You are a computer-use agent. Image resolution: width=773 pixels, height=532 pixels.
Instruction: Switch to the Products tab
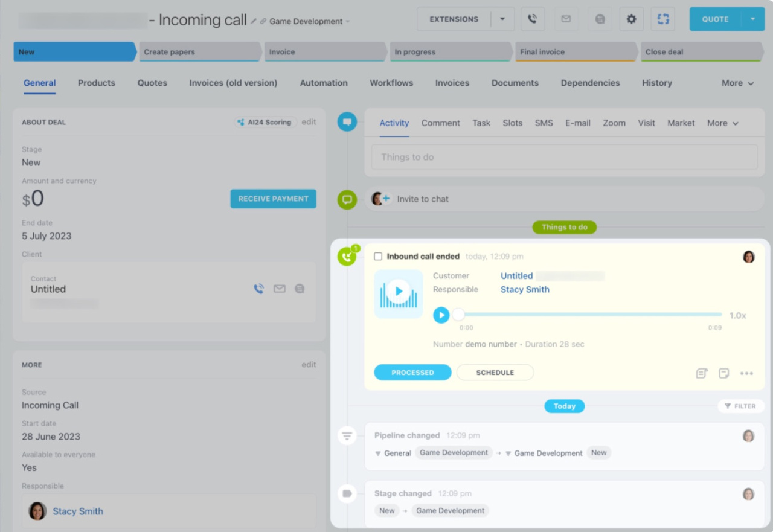[96, 83]
